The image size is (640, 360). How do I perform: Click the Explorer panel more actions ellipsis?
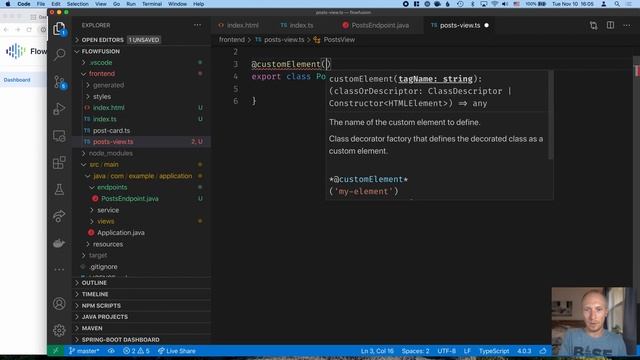coord(198,25)
